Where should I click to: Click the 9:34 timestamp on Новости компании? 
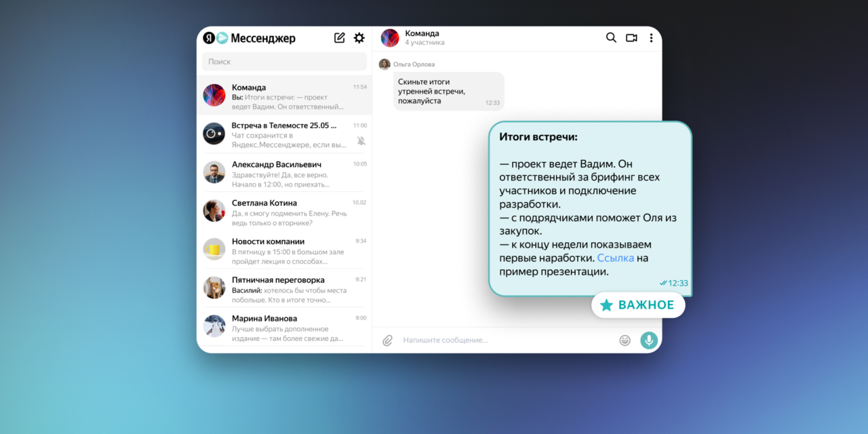pos(361,241)
